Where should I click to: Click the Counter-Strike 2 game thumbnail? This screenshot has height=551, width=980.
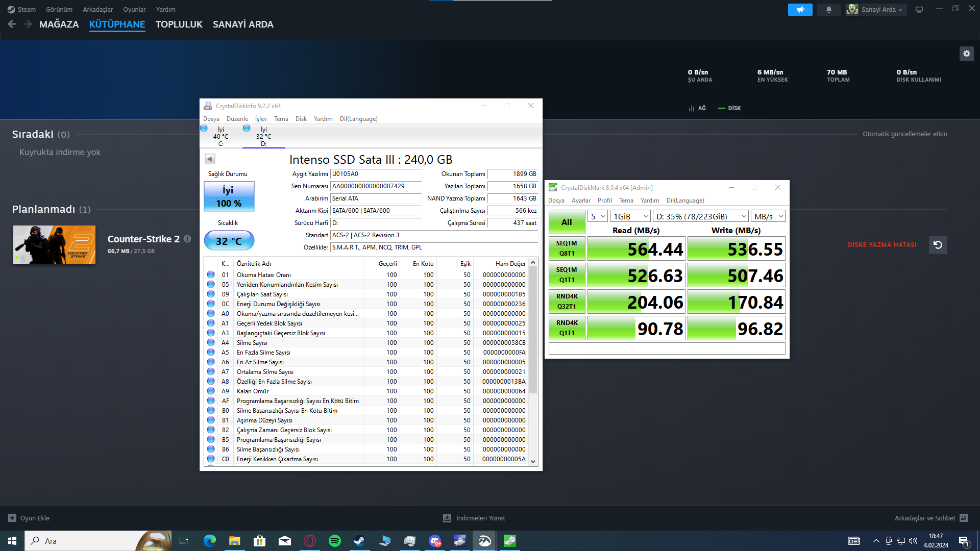click(54, 245)
